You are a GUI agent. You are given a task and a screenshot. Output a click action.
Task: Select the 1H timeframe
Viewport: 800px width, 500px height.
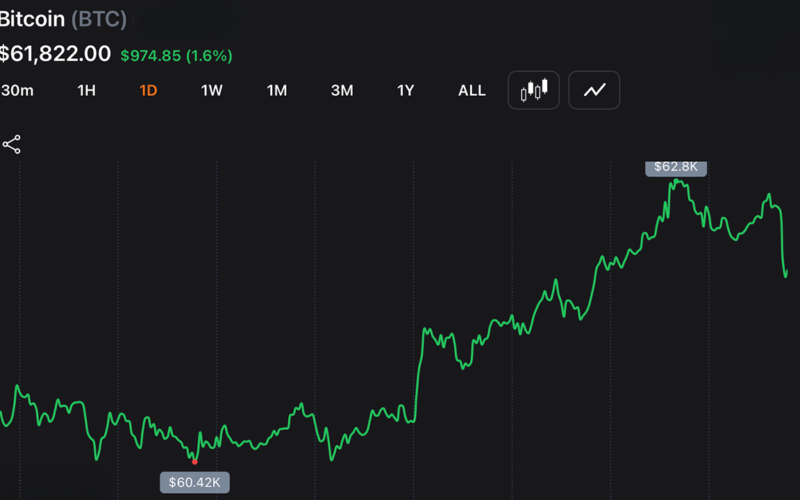click(86, 90)
